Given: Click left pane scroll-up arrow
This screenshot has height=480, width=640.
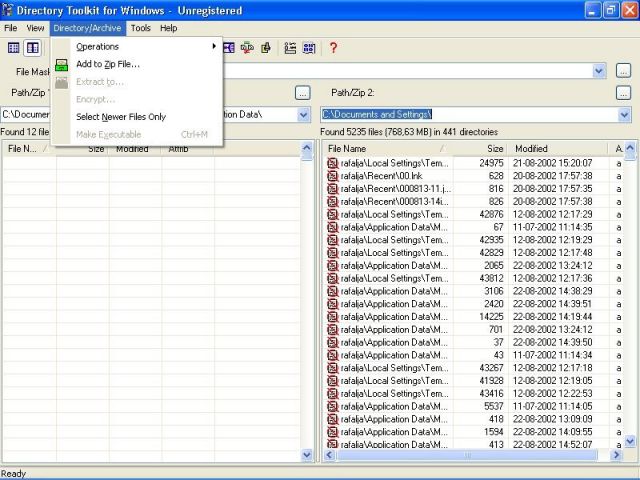Looking at the screenshot, I should click(x=307, y=148).
